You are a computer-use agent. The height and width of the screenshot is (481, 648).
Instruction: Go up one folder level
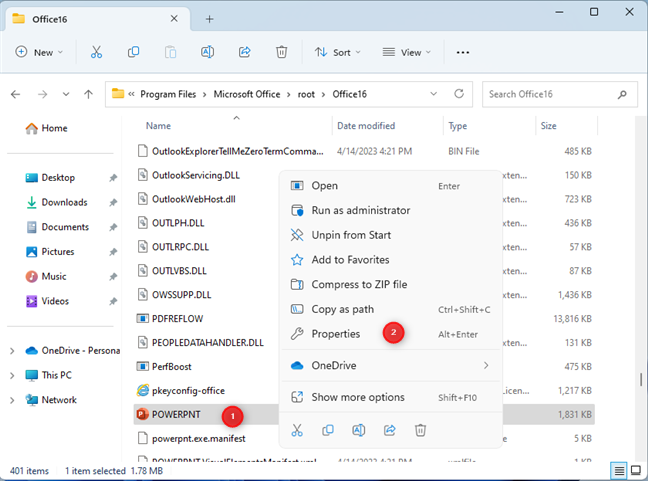[x=88, y=94]
